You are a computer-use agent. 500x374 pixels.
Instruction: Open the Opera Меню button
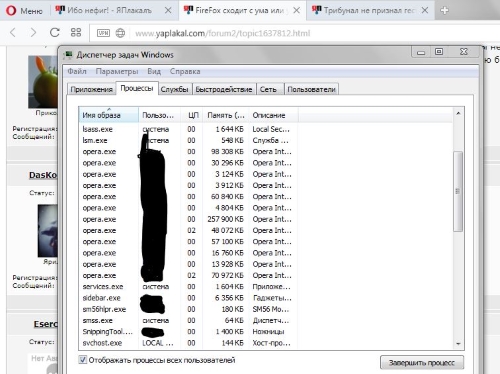24,11
